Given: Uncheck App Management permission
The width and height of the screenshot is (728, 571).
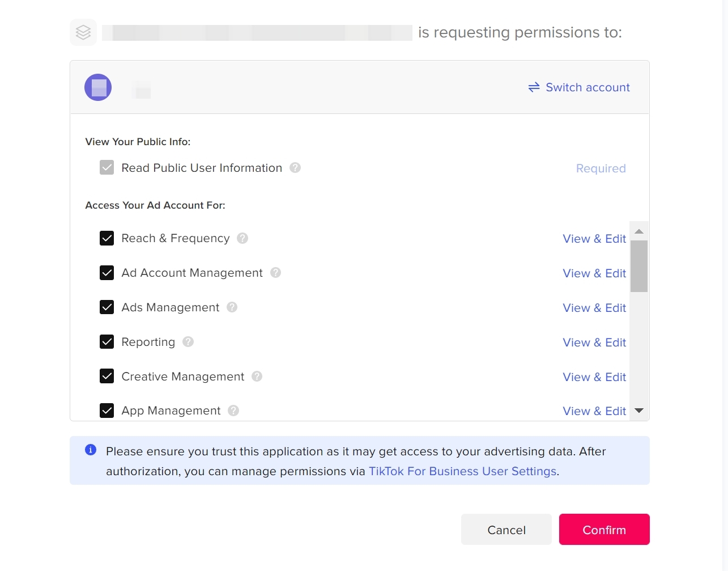Looking at the screenshot, I should point(107,411).
